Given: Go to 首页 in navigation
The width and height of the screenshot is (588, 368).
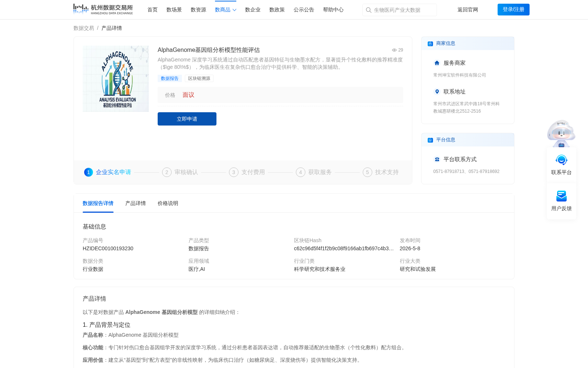Looking at the screenshot, I should [x=153, y=10].
